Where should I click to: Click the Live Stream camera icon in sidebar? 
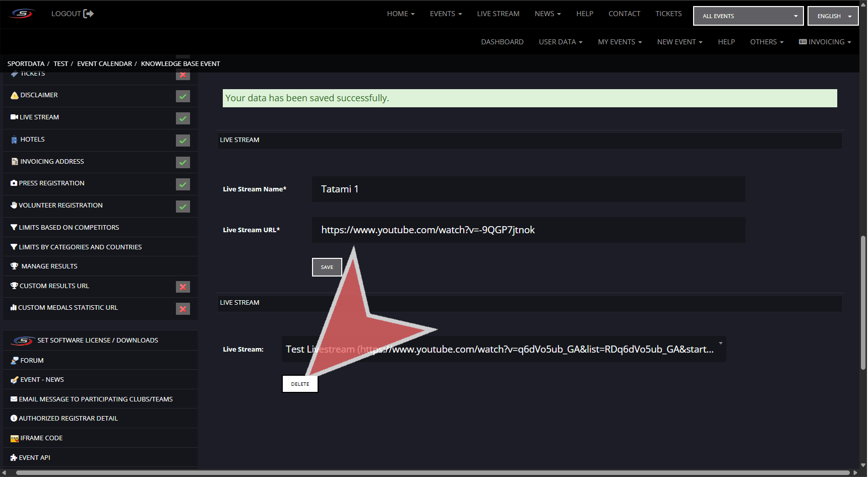pos(14,117)
